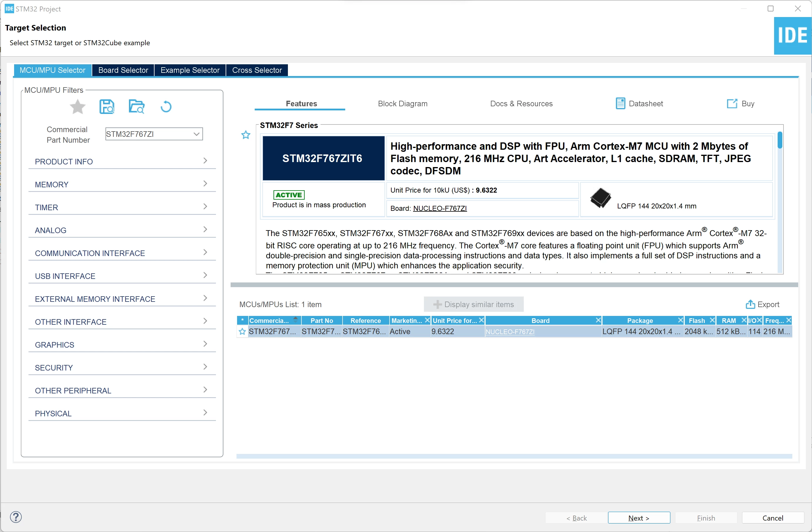Image resolution: width=812 pixels, height=532 pixels.
Task: Open the Commercial Part Number dropdown
Action: click(197, 134)
